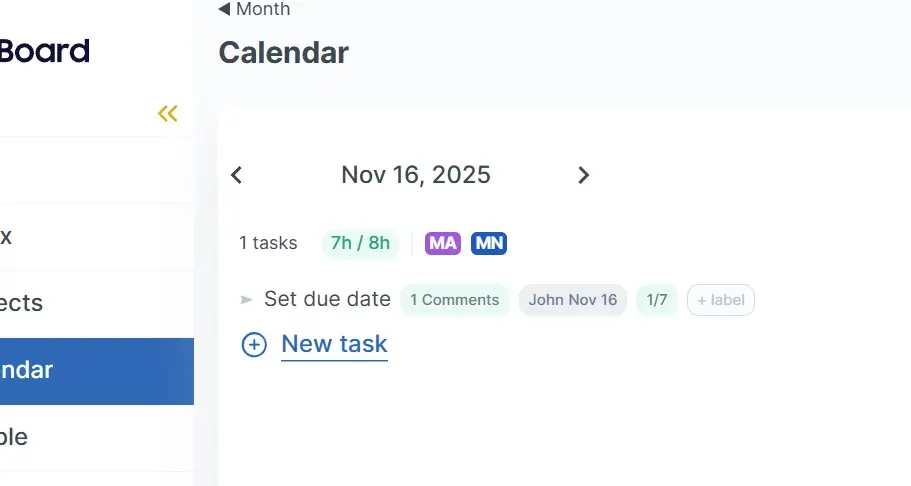Viewport: 911px width, 486px height.
Task: Open the Nov 16, 2025 date picker
Action: 415,175
